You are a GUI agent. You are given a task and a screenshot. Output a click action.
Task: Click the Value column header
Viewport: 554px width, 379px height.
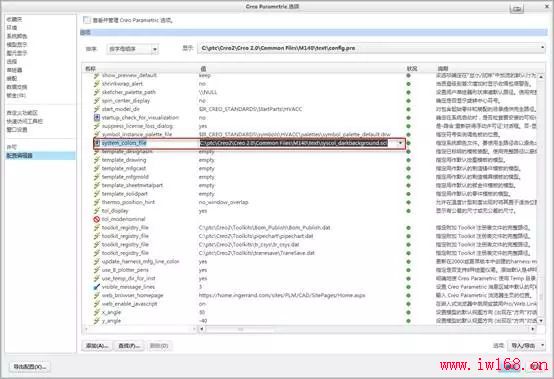coord(203,69)
